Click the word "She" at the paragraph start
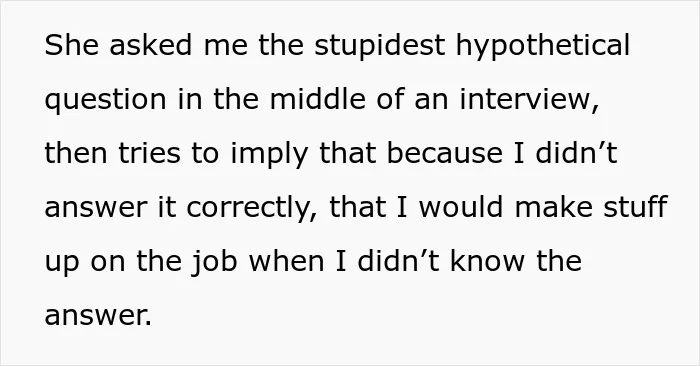Screen dimensions: 700x366 (x=71, y=45)
